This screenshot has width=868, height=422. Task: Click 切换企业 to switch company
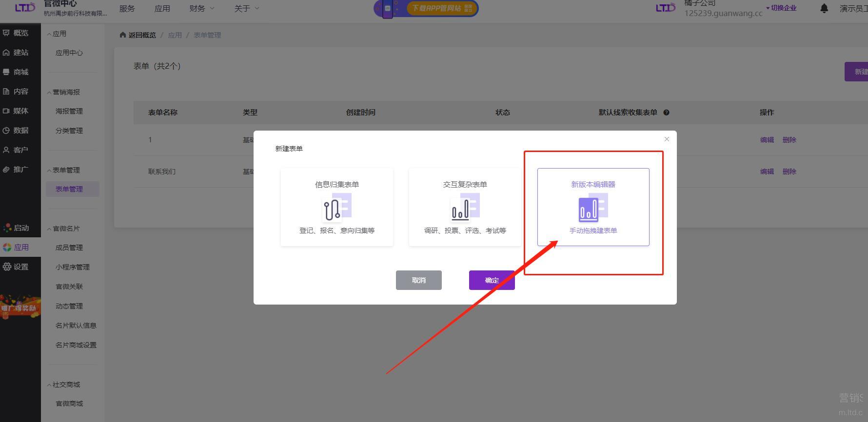click(x=781, y=8)
